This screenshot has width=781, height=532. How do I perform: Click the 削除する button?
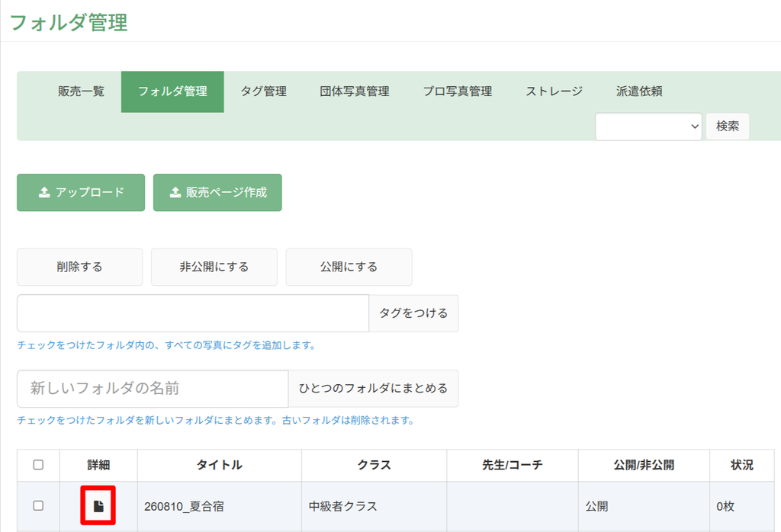pos(79,268)
